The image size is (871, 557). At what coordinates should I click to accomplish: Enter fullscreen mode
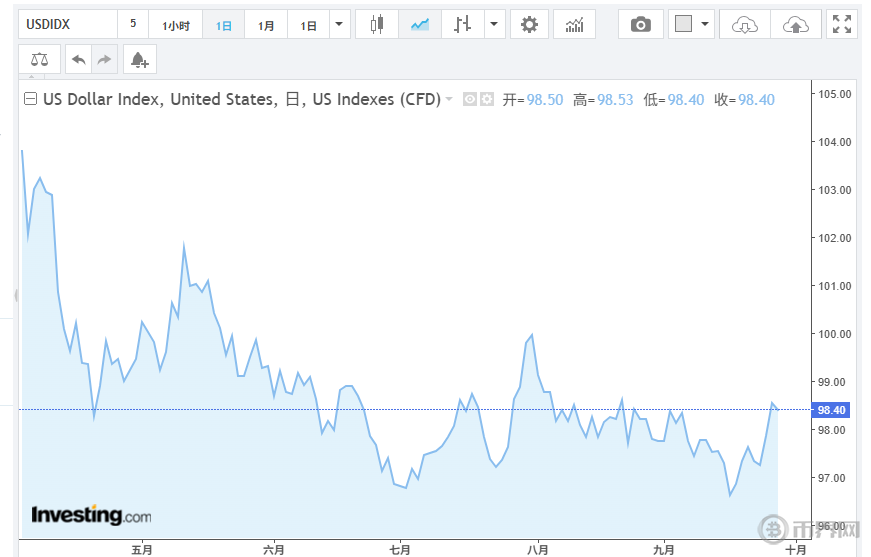[x=843, y=25]
